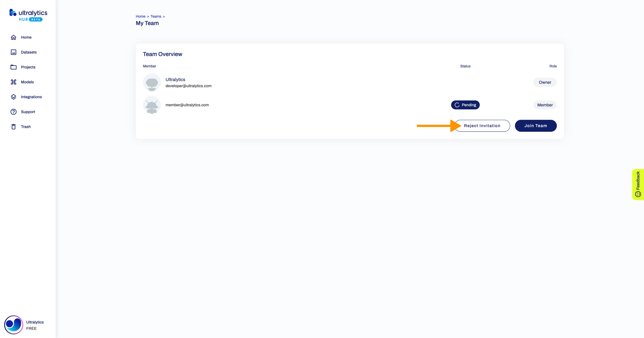This screenshot has height=338, width=644.
Task: Select the Models sidebar icon
Action: coord(13,82)
